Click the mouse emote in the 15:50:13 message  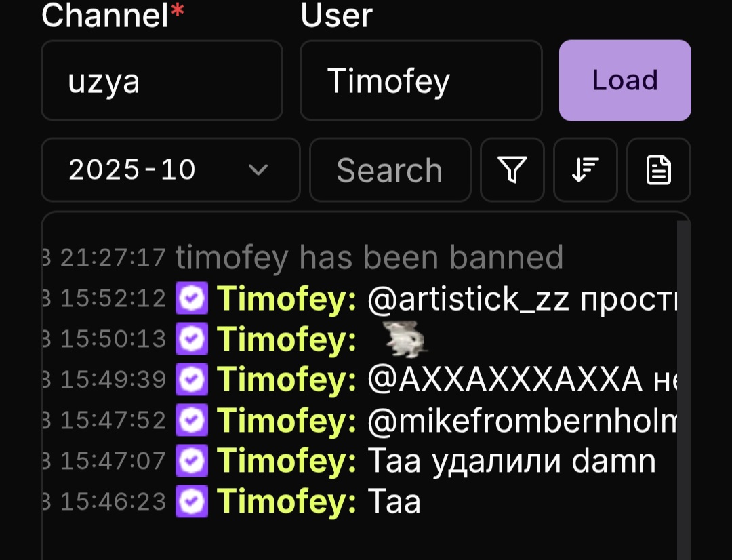[405, 340]
